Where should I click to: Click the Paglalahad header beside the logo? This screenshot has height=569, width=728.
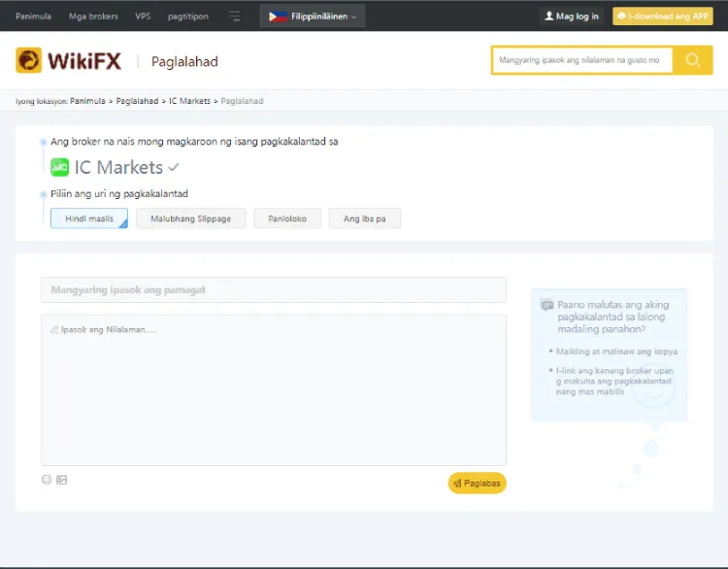[x=184, y=61]
